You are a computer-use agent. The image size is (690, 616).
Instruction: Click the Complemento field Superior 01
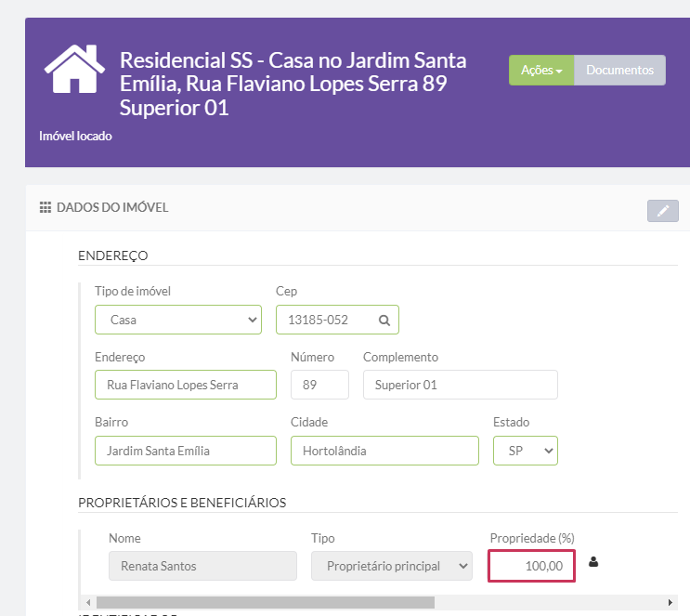point(461,385)
